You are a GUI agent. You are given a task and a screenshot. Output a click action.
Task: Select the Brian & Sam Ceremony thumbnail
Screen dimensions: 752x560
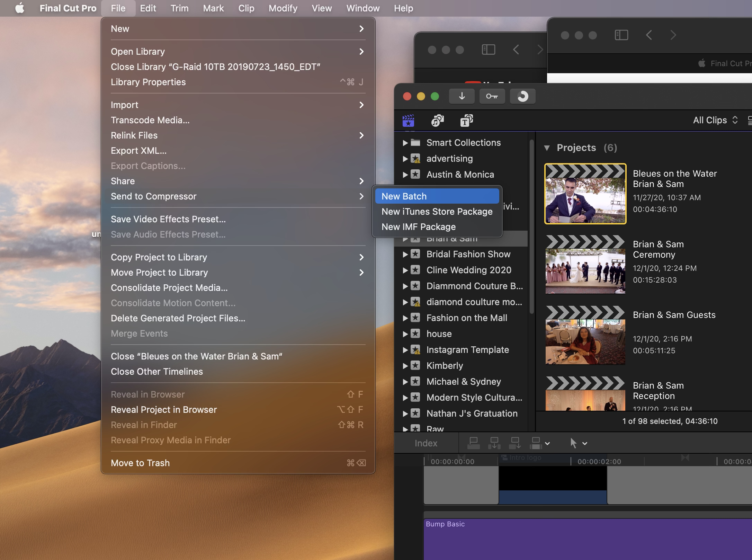[585, 265]
